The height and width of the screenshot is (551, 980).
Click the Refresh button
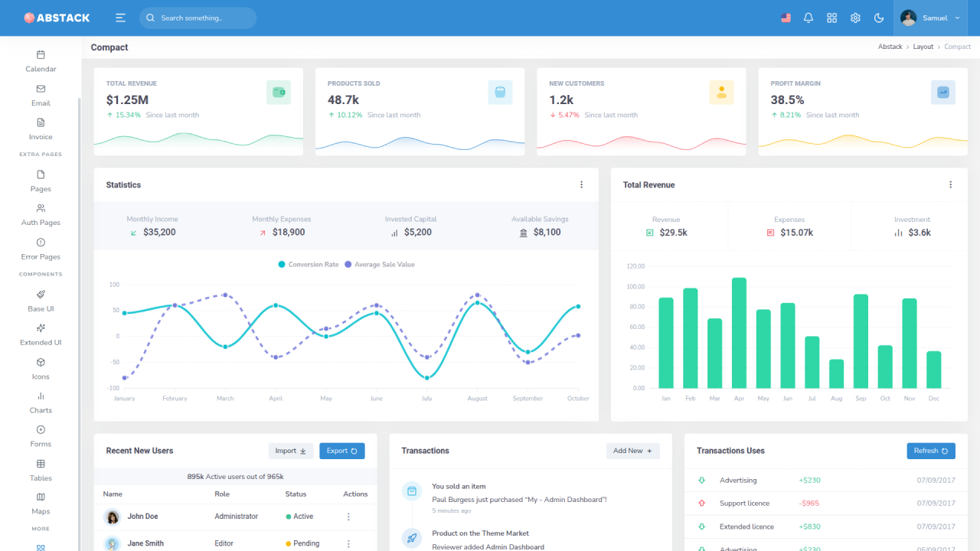(x=931, y=451)
